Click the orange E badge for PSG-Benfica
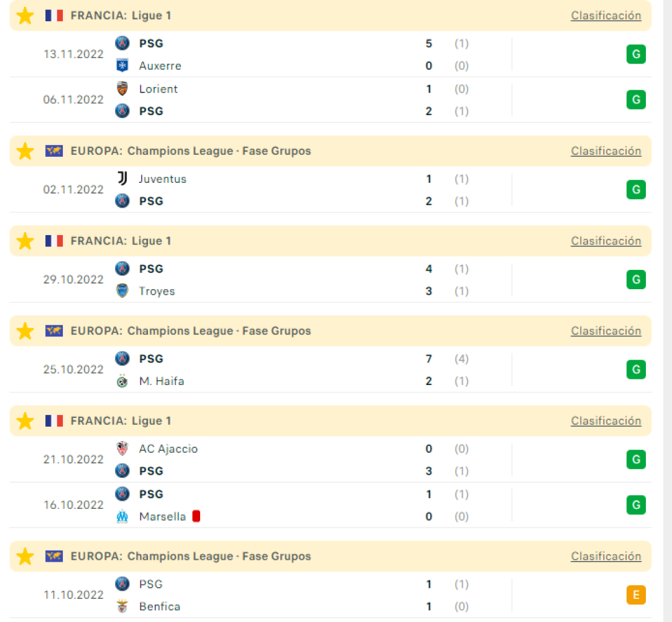 pyautogui.click(x=636, y=595)
